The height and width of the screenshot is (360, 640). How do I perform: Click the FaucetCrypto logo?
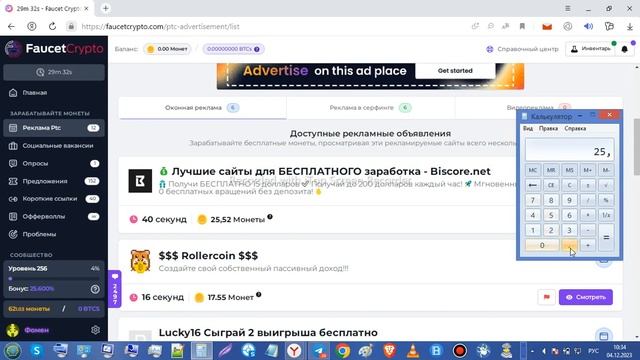tap(54, 49)
